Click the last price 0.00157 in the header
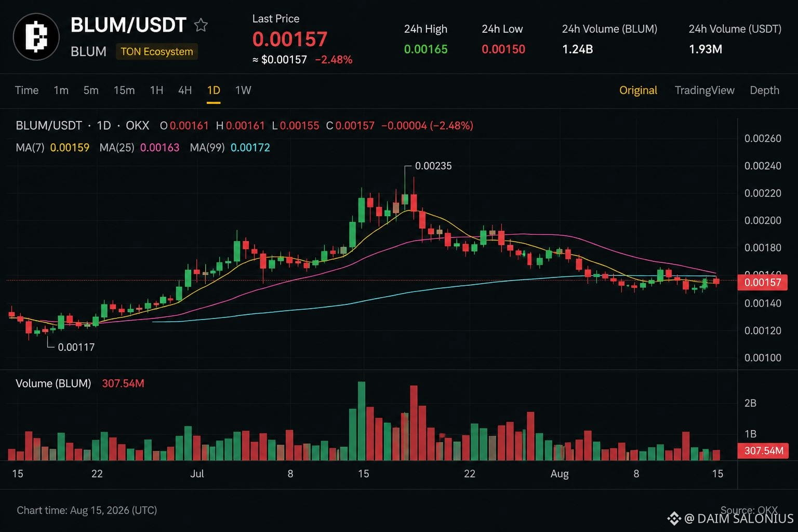Image resolution: width=798 pixels, height=532 pixels. 290,39
